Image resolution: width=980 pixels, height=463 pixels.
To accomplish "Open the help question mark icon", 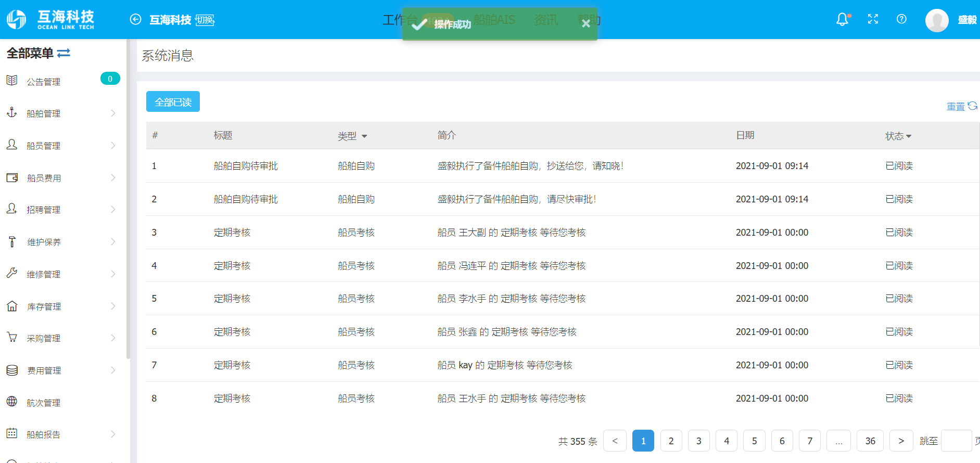I will [x=901, y=19].
